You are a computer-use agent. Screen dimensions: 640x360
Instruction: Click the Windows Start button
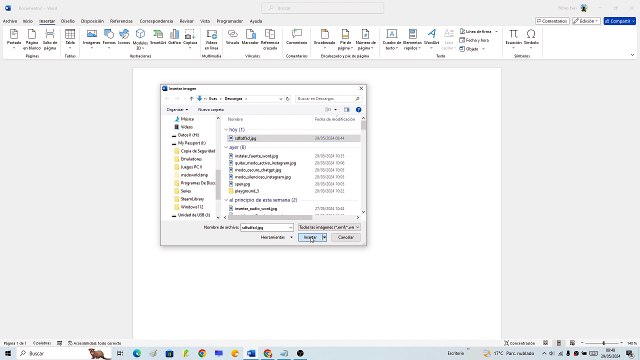point(8,353)
